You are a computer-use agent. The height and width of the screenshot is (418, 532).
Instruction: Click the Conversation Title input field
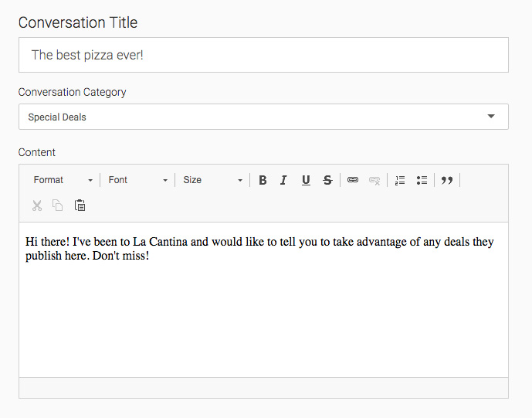click(263, 55)
